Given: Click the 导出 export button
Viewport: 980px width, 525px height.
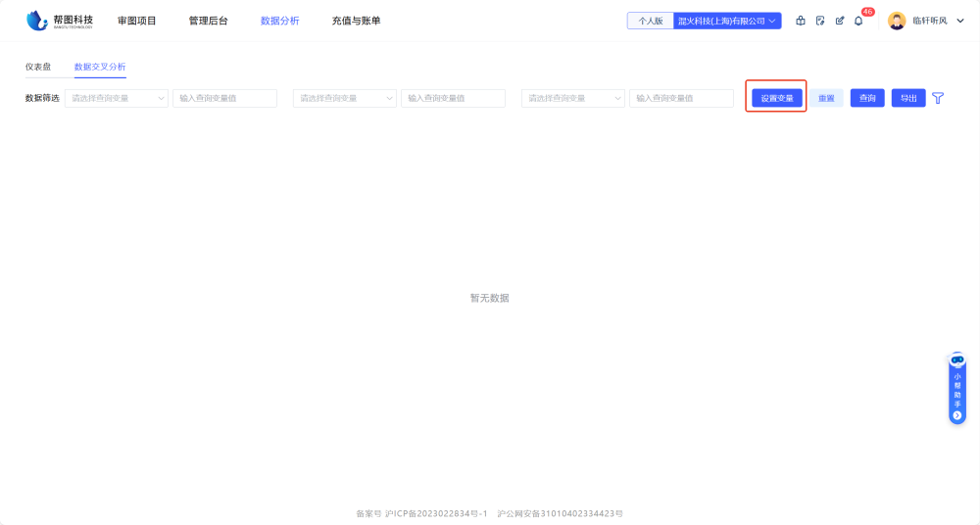Looking at the screenshot, I should click(908, 98).
